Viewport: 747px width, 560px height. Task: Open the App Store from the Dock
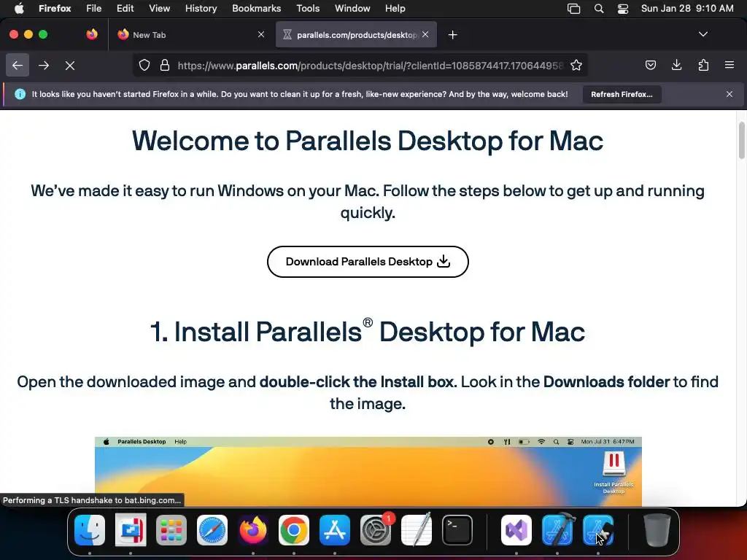[334, 530]
